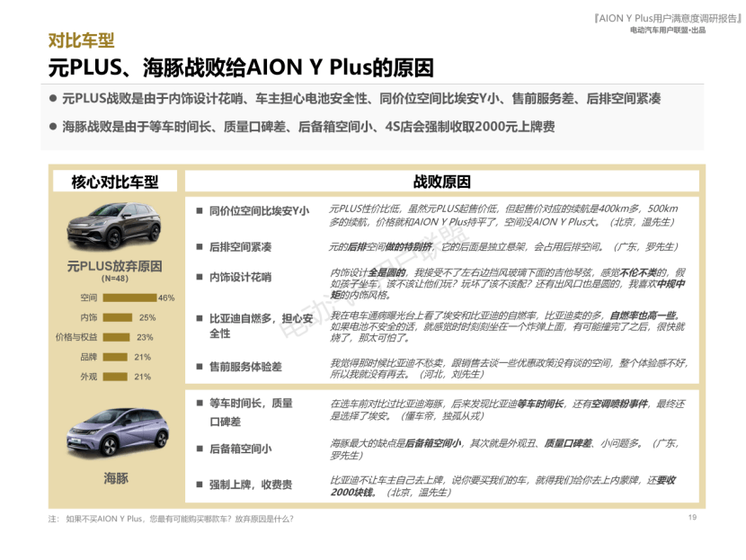Select the 对比车型 section label
746x560 pixels.
click(x=82, y=40)
